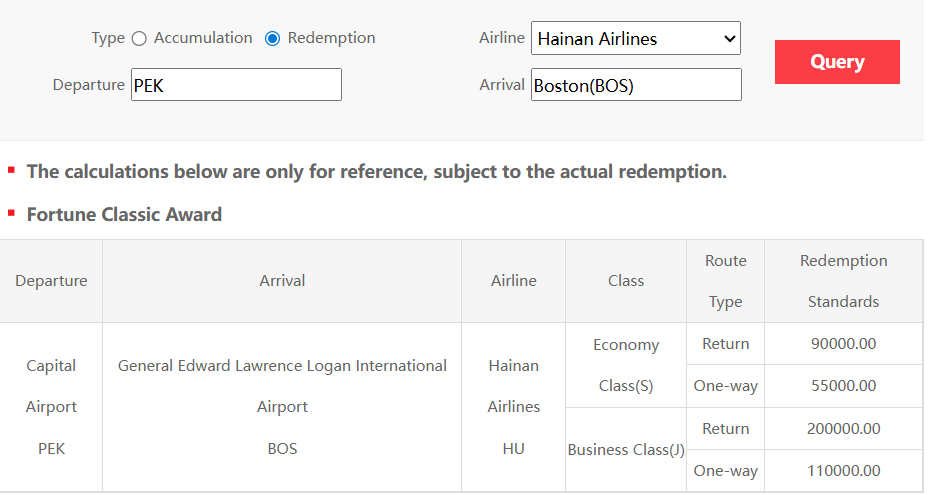The width and height of the screenshot is (932, 495).
Task: Click the Business Class(J) cell
Action: (x=626, y=449)
